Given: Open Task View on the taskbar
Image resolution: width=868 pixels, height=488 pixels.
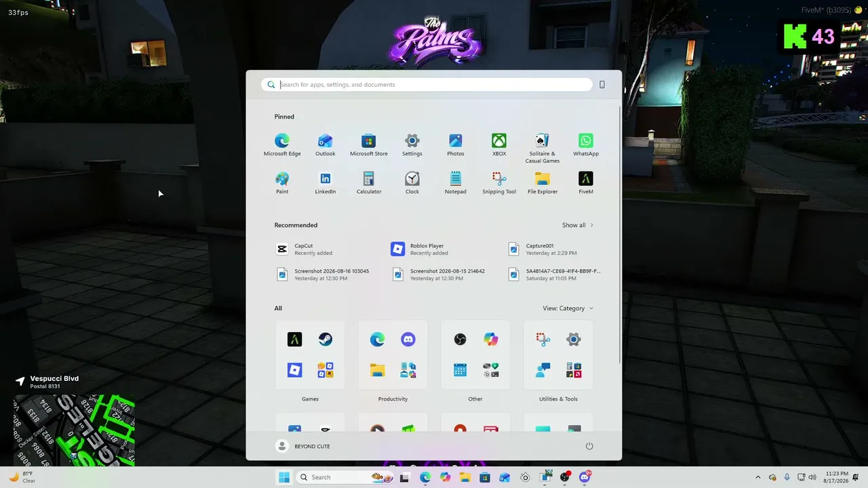Looking at the screenshot, I should 405,477.
